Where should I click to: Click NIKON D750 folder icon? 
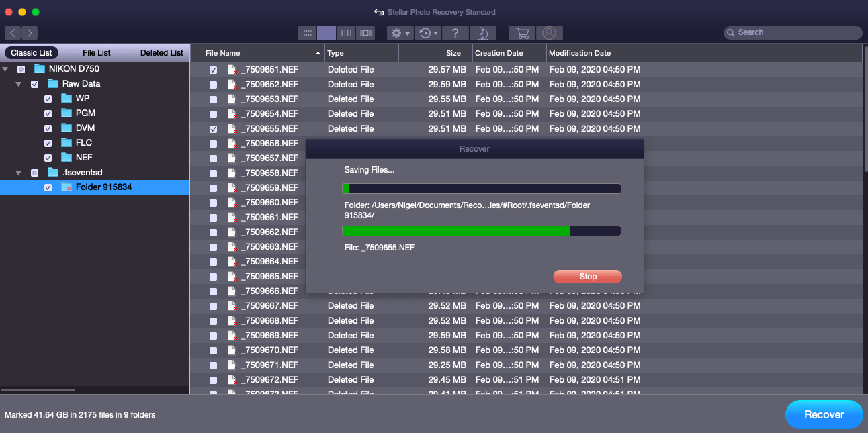tap(40, 68)
